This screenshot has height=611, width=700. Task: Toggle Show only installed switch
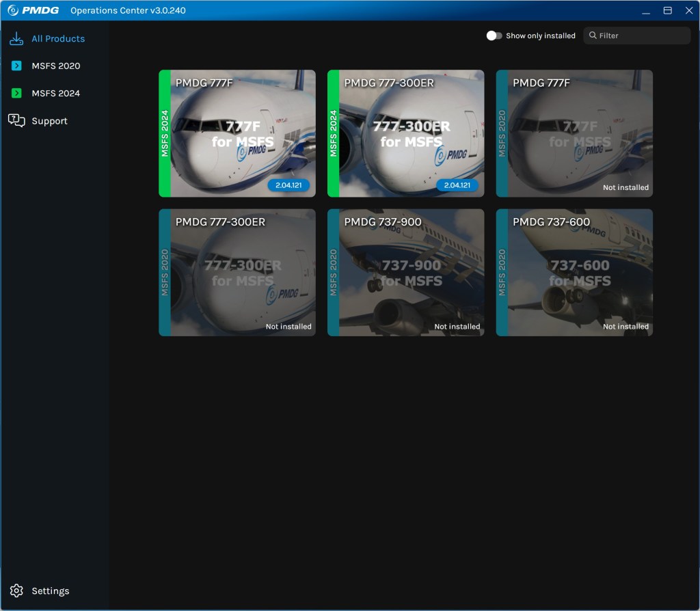click(494, 36)
